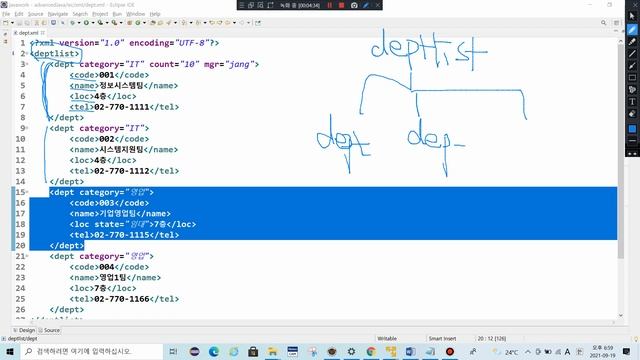Toggle the recorder pen drawing icon
The image size is (640, 360).
tap(366, 5)
